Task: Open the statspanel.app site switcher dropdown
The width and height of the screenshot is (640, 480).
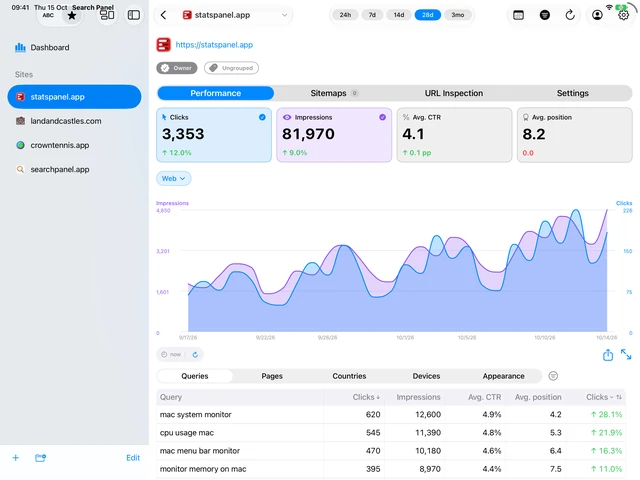Action: tap(235, 15)
